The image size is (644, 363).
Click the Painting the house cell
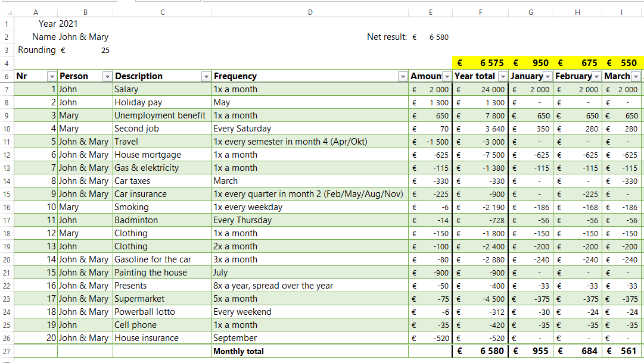pyautogui.click(x=162, y=273)
